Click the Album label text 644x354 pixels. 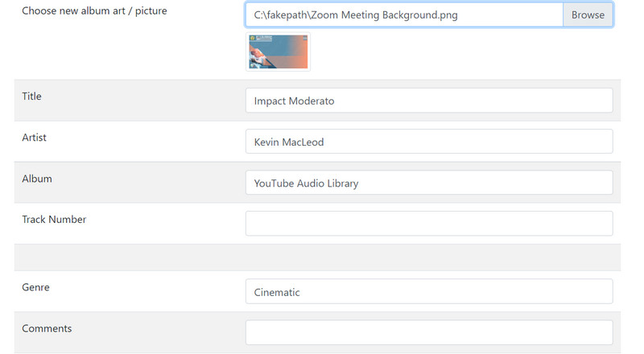point(37,179)
